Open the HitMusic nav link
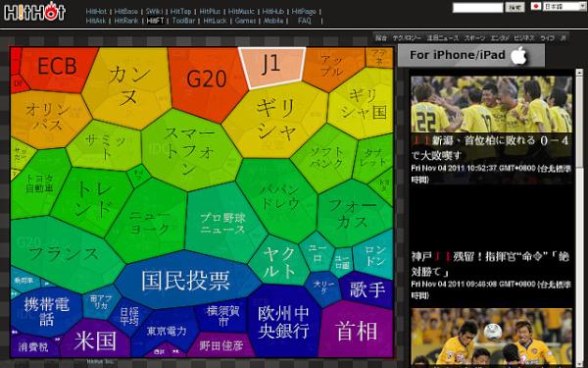 (241, 12)
